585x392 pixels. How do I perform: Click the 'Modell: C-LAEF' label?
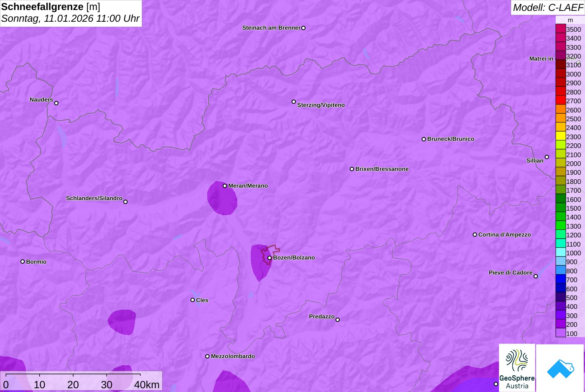(x=548, y=8)
